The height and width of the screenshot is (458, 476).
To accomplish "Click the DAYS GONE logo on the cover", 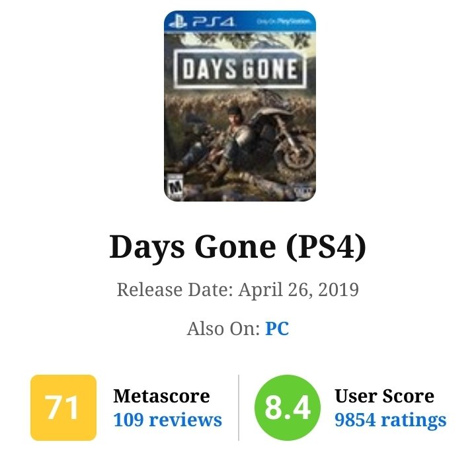I will [239, 70].
